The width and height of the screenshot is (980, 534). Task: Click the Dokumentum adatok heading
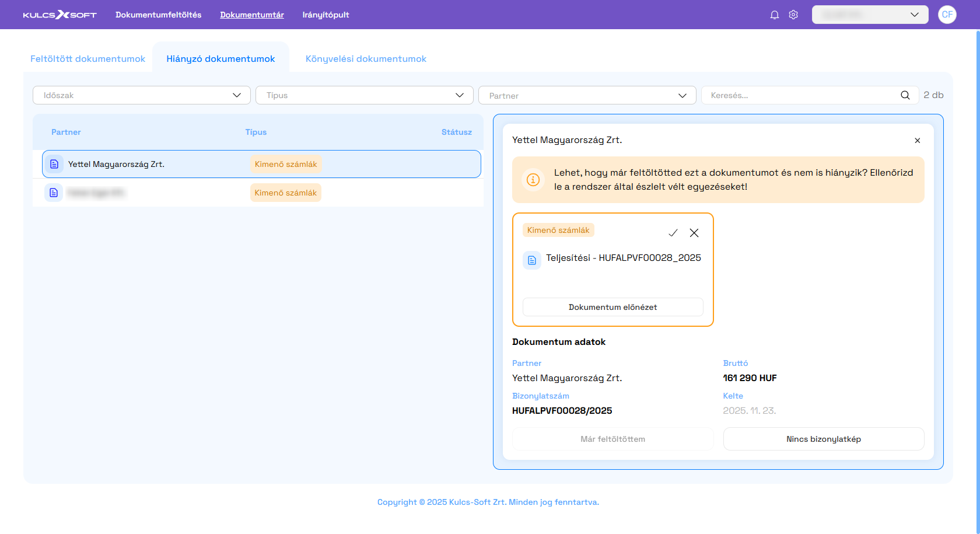[x=559, y=342]
